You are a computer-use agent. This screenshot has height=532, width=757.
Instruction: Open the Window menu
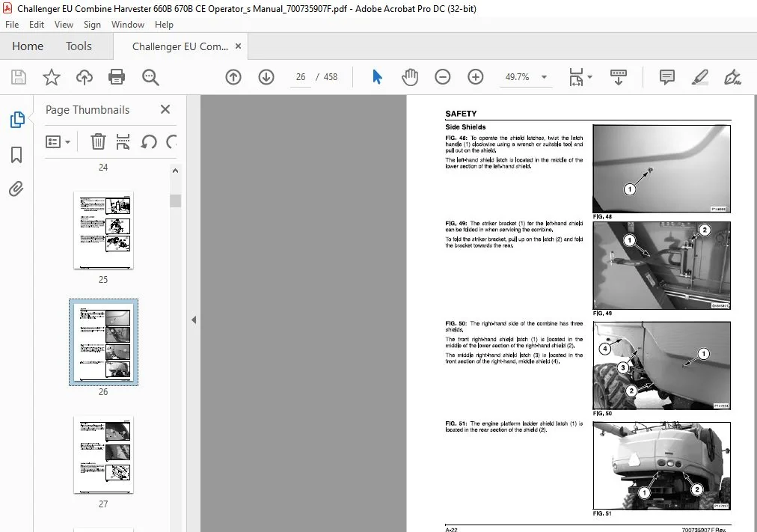point(127,25)
